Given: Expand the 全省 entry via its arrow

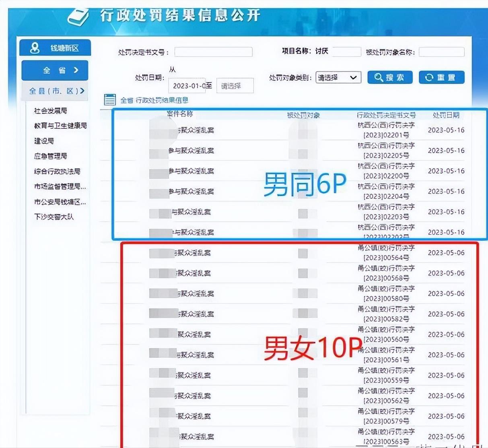Looking at the screenshot, I should [76, 69].
